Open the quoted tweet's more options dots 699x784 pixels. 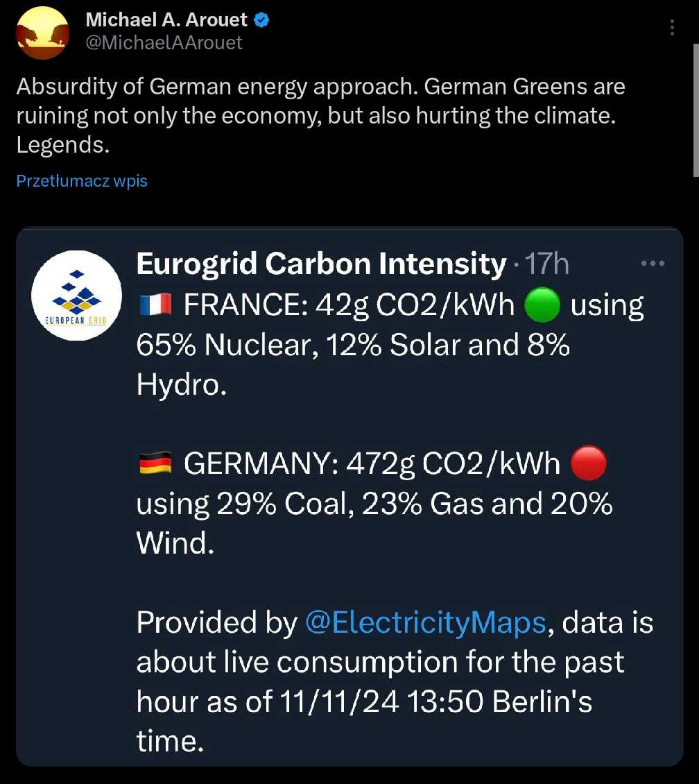[x=653, y=263]
